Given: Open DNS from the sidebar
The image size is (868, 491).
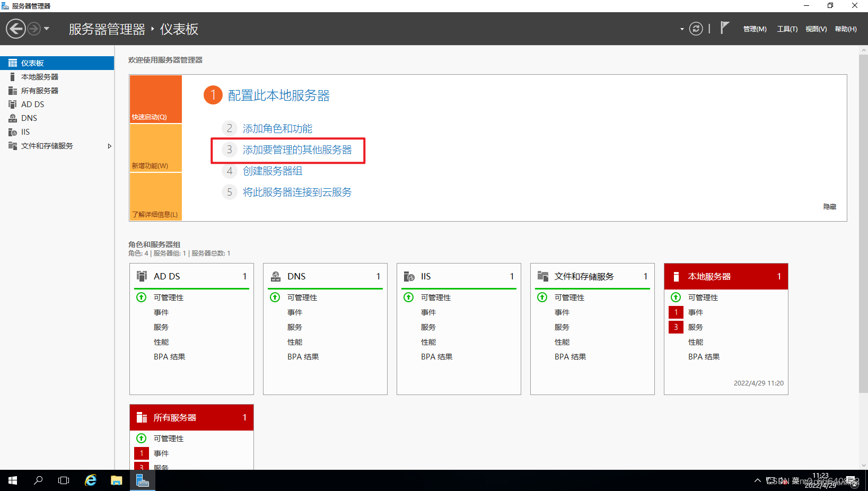Looking at the screenshot, I should tap(57, 118).
